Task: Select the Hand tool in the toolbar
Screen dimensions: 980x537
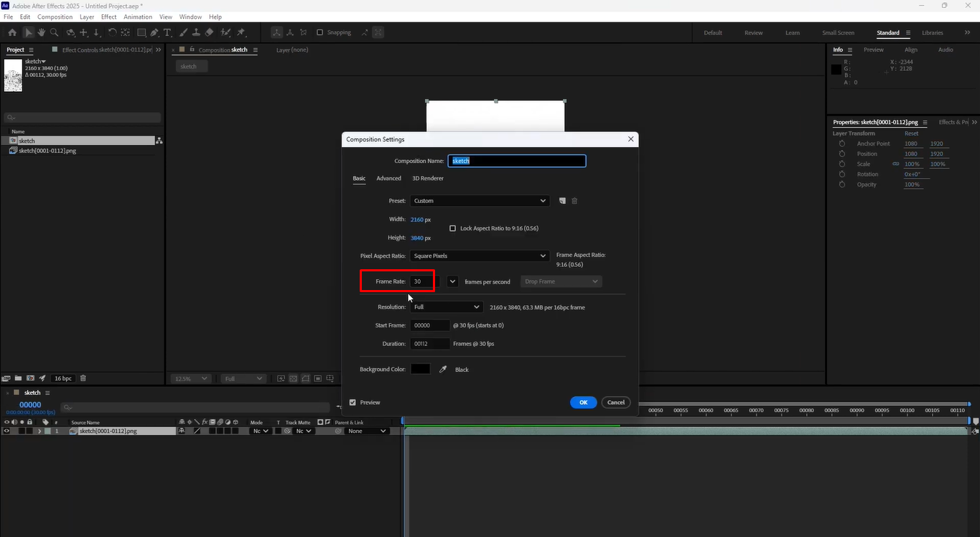Action: coord(41,32)
